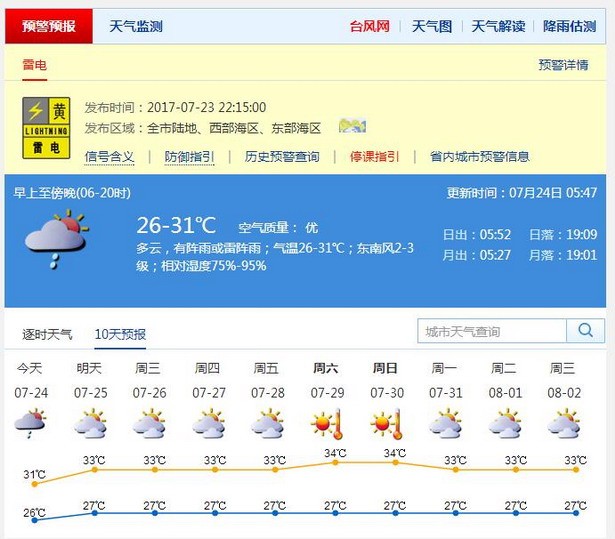Image resolution: width=615 pixels, height=539 pixels.
Task: Select the 预警预报 tab
Action: click(49, 27)
